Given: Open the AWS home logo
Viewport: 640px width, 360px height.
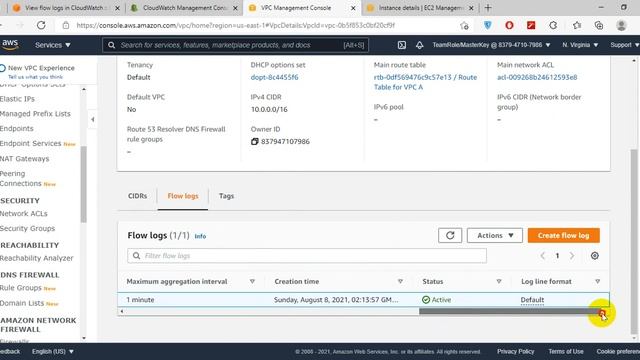Looking at the screenshot, I should tap(10, 44).
